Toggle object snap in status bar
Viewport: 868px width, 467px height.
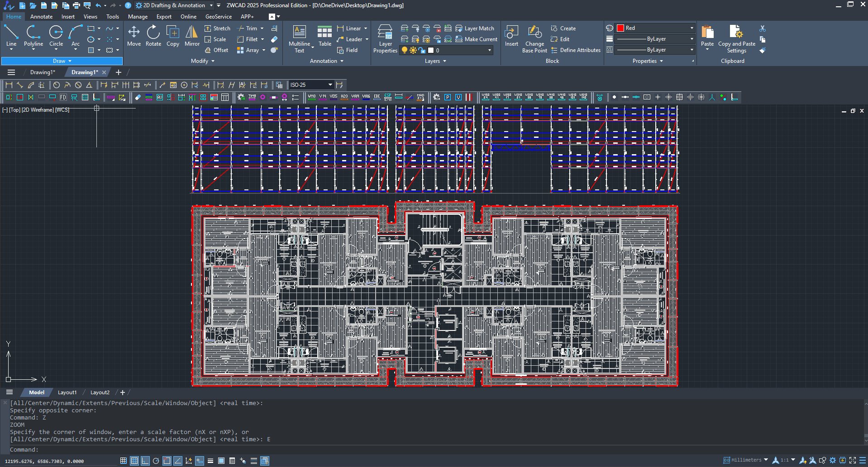tap(167, 461)
